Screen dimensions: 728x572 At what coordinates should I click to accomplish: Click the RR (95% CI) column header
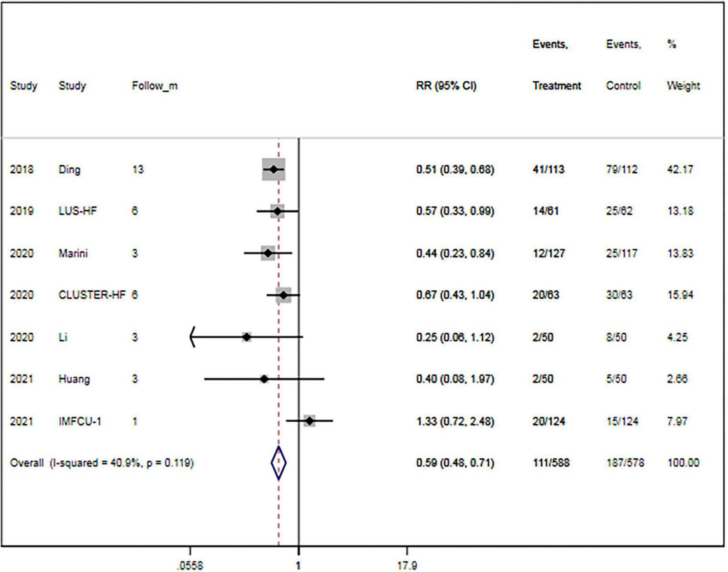445,85
